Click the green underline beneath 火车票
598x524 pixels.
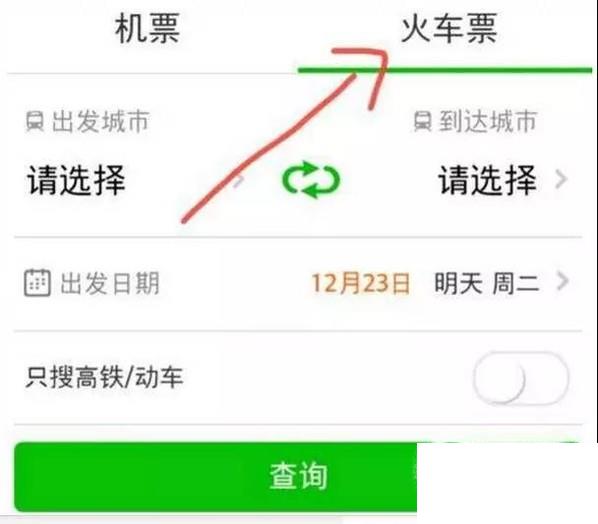[x=445, y=70]
